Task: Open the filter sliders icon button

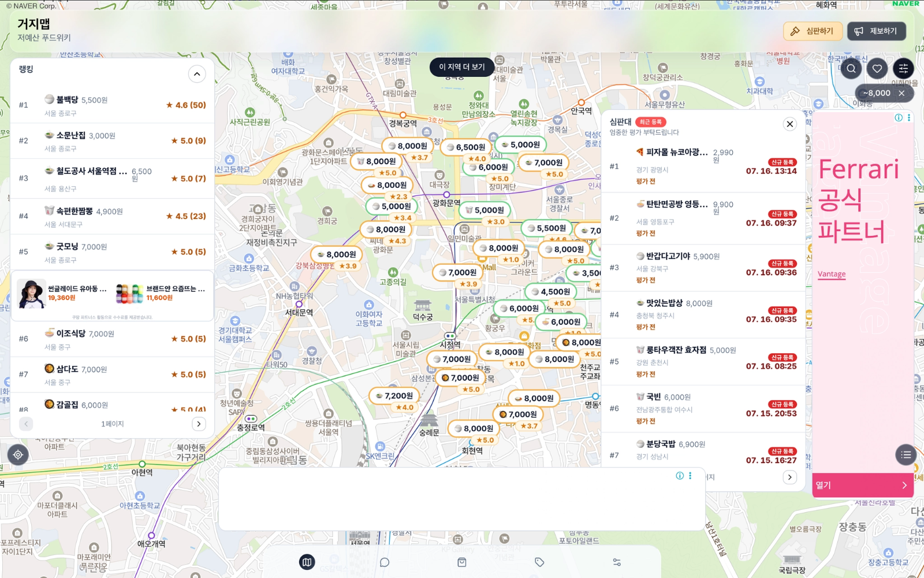Action: [903, 69]
